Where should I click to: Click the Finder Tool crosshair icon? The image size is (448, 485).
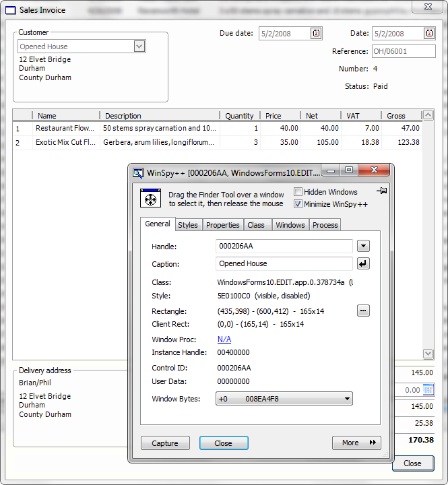150,198
